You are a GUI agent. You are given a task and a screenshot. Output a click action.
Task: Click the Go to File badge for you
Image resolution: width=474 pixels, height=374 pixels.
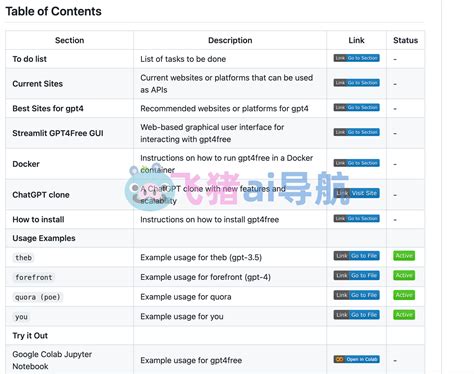click(356, 315)
